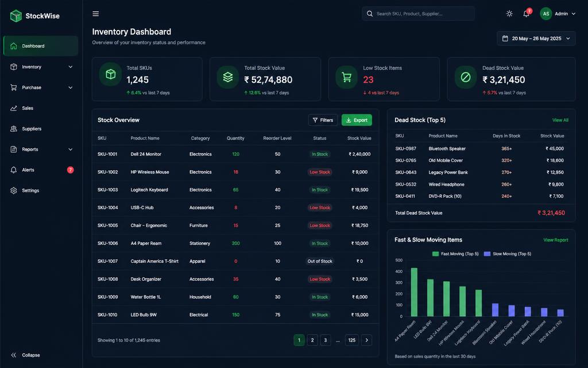
Task: Click the Sales chart-line icon
Action: tap(14, 108)
